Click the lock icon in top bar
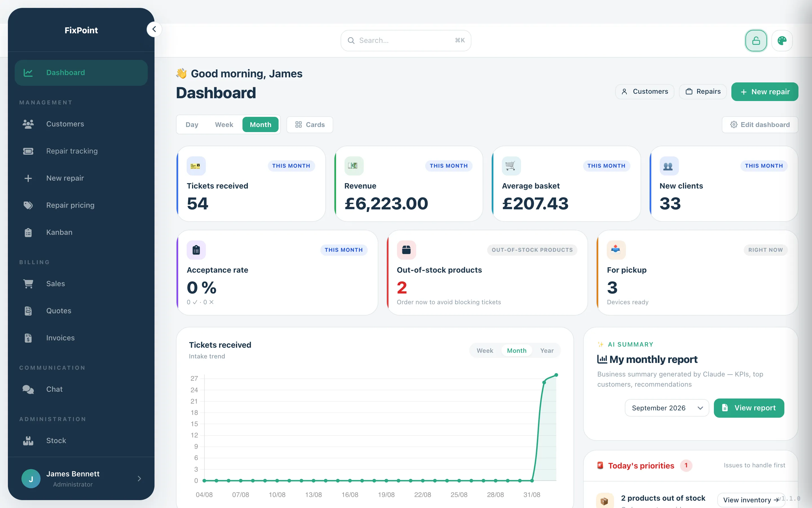The height and width of the screenshot is (508, 812). coord(756,41)
